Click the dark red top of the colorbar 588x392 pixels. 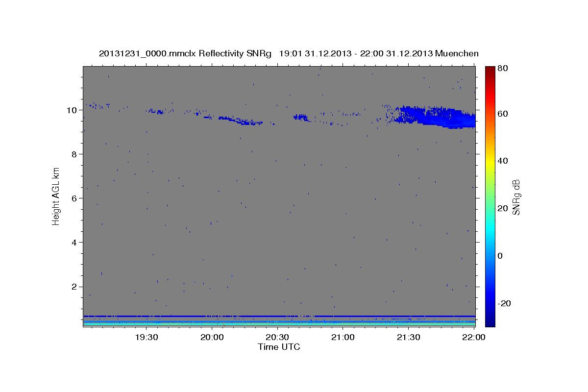pos(490,70)
